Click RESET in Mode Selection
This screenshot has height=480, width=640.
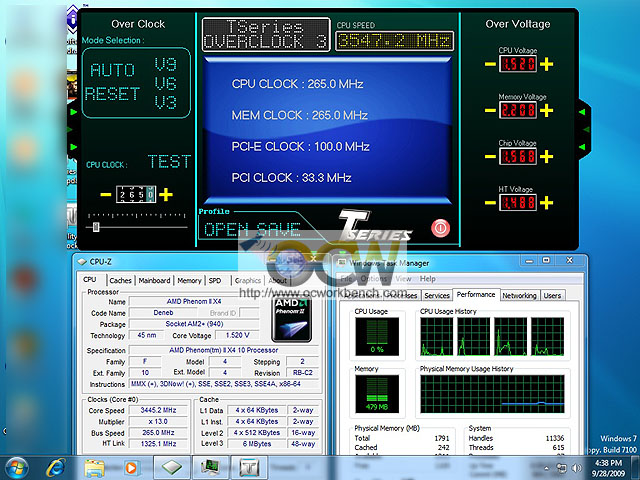click(x=112, y=94)
